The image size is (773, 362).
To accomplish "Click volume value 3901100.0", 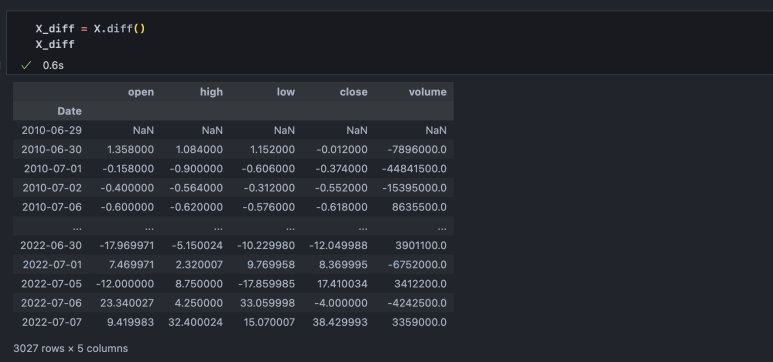I will [x=420, y=245].
